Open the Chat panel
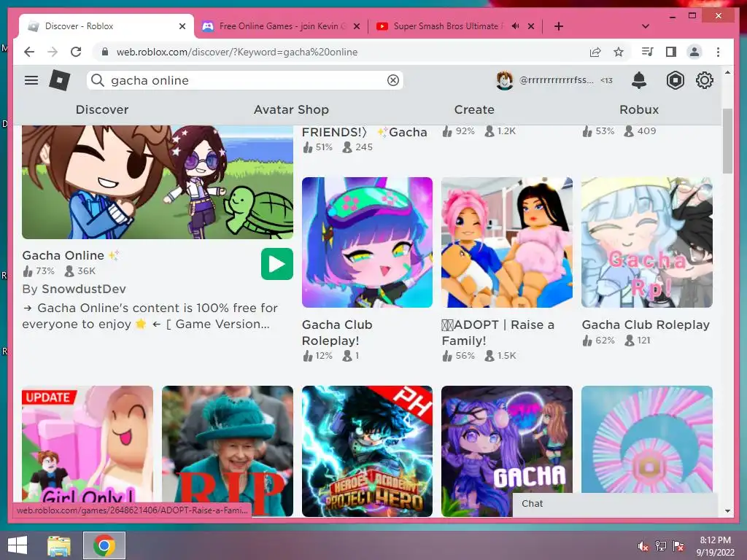Screen dimensions: 747x560 pyautogui.click(x=614, y=504)
